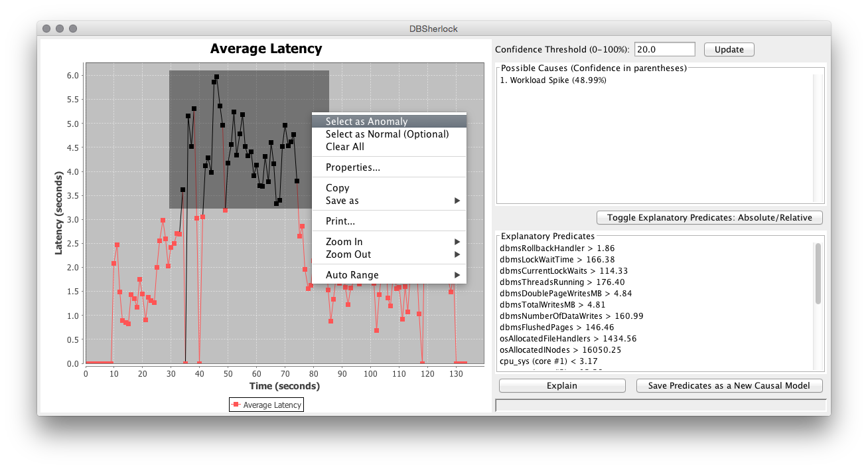Expand the 'Save as' submenu arrow
Screen dimensions: 868x469
[x=457, y=201]
